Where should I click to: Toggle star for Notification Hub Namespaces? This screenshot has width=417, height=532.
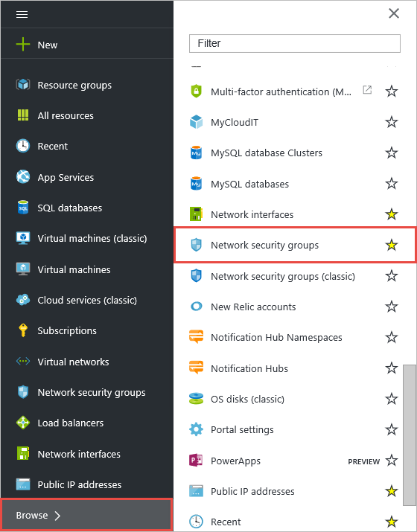click(x=392, y=337)
